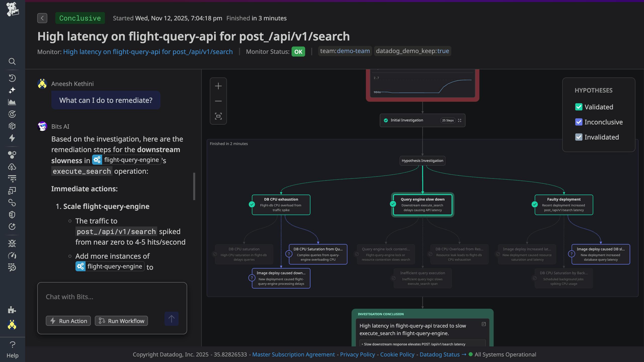Image resolution: width=644 pixels, height=362 pixels.
Task: Toggle the Inconclusive hypotheses checkbox
Action: 579,122
